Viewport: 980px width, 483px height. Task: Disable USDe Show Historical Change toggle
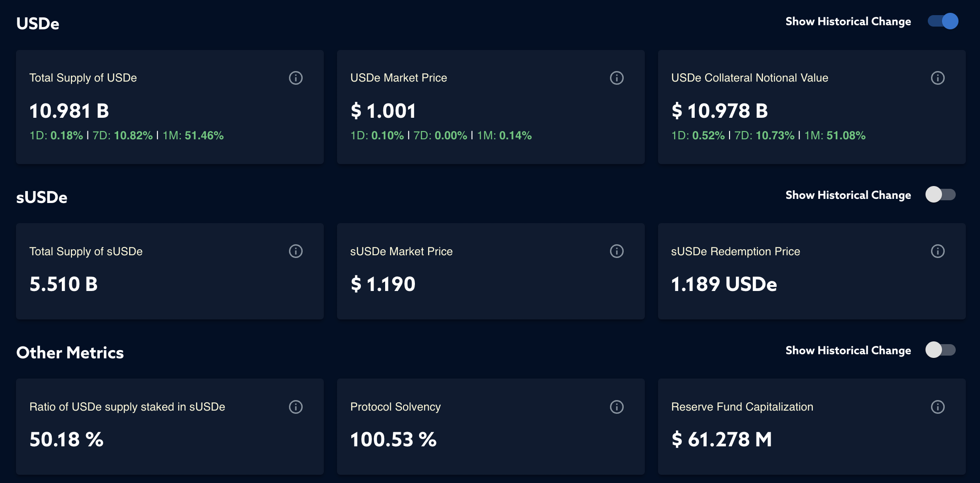point(942,21)
